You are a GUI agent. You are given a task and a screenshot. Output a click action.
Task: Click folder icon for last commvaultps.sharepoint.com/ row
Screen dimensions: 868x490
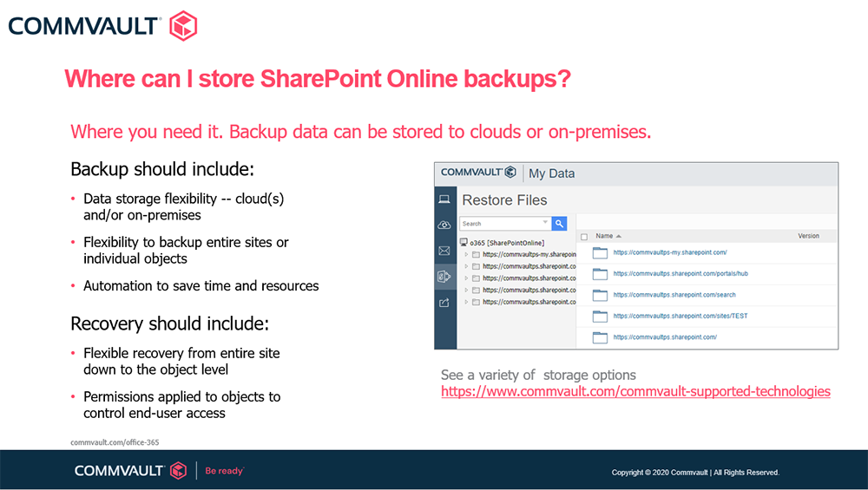tap(600, 337)
